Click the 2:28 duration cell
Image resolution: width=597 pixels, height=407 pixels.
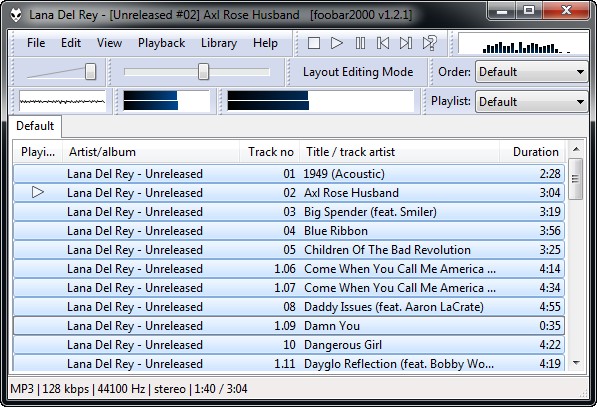(550, 174)
